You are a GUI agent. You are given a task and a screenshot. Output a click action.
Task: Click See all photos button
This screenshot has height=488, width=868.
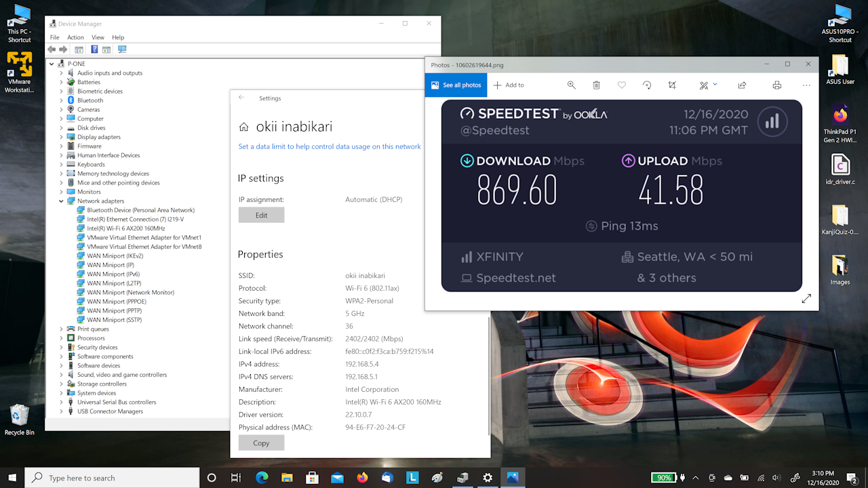456,85
